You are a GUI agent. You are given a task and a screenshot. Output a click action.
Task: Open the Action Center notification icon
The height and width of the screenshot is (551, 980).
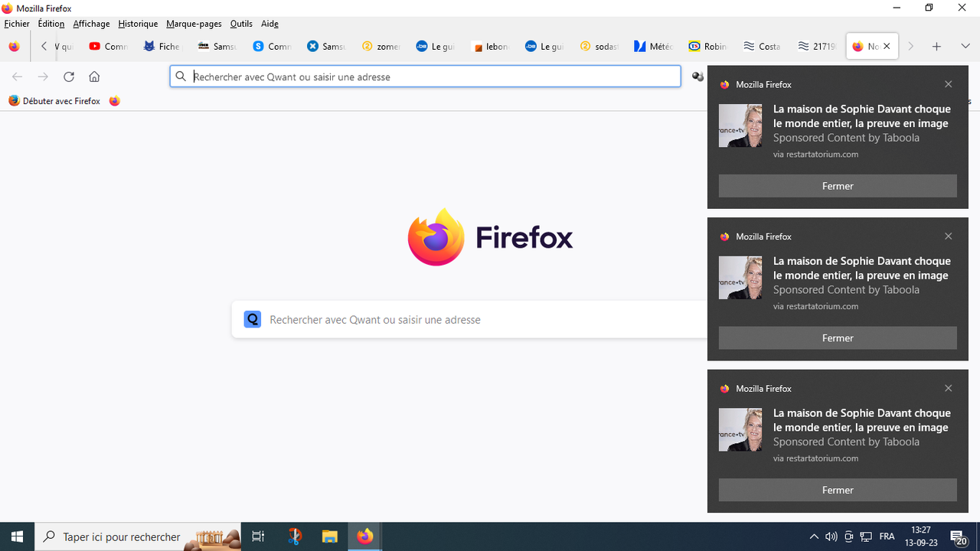point(958,537)
